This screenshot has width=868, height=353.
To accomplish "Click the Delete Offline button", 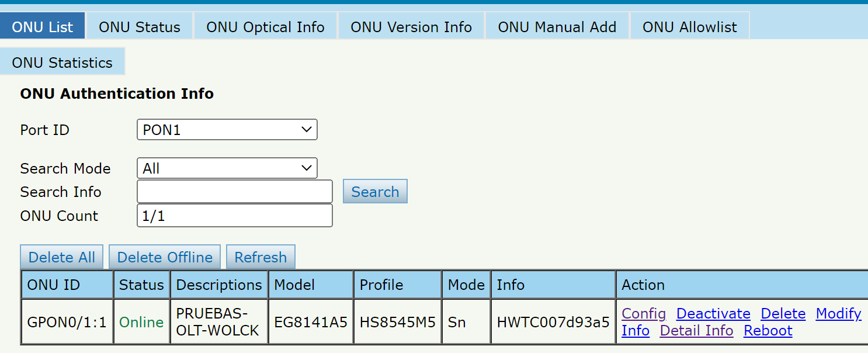I will point(165,257).
